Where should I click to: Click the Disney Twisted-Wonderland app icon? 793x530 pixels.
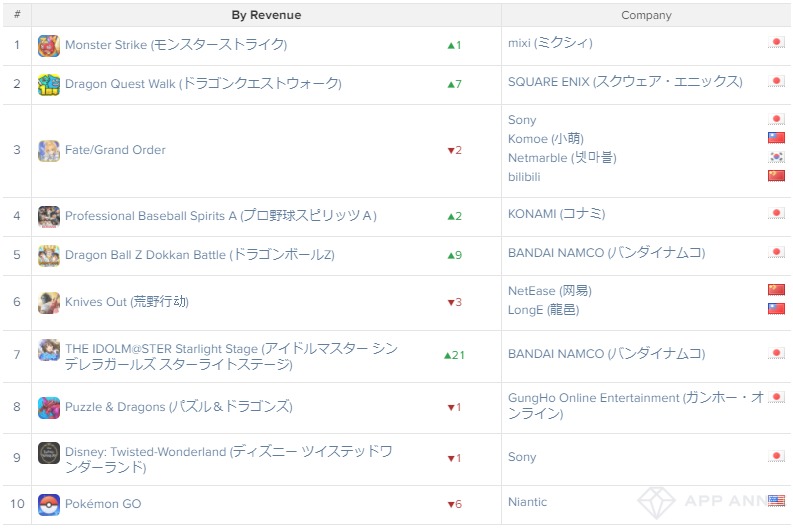[x=49, y=453]
